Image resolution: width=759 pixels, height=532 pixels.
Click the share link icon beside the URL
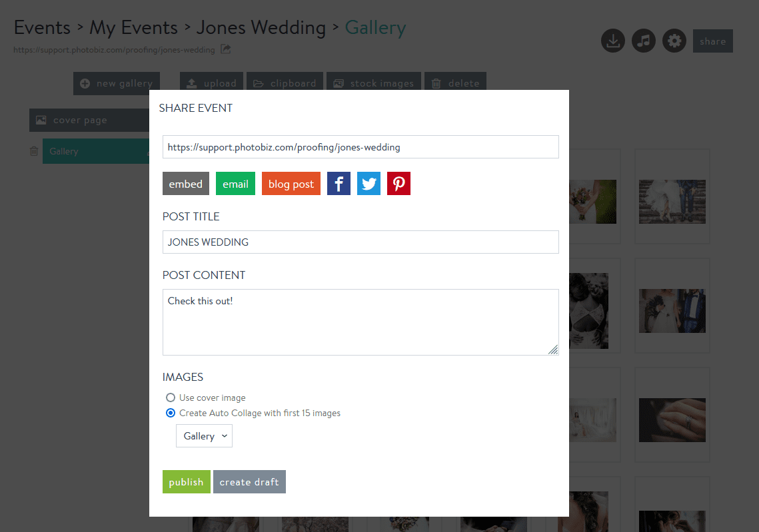[x=225, y=49]
